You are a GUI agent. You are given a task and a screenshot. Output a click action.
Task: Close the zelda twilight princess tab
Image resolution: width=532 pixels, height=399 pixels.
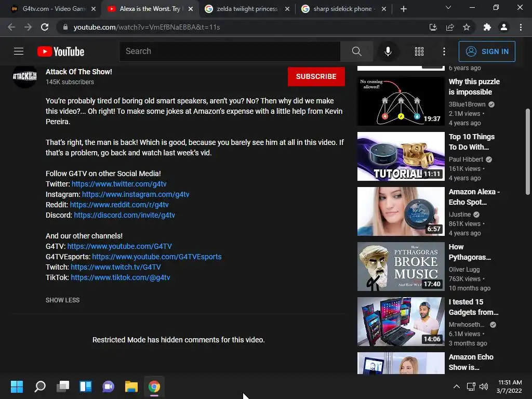287,9
